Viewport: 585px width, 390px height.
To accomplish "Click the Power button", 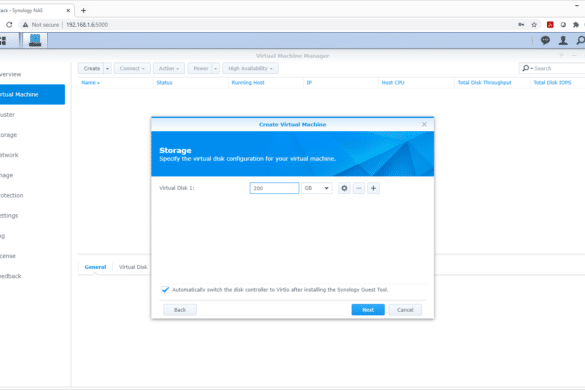I will [x=200, y=68].
